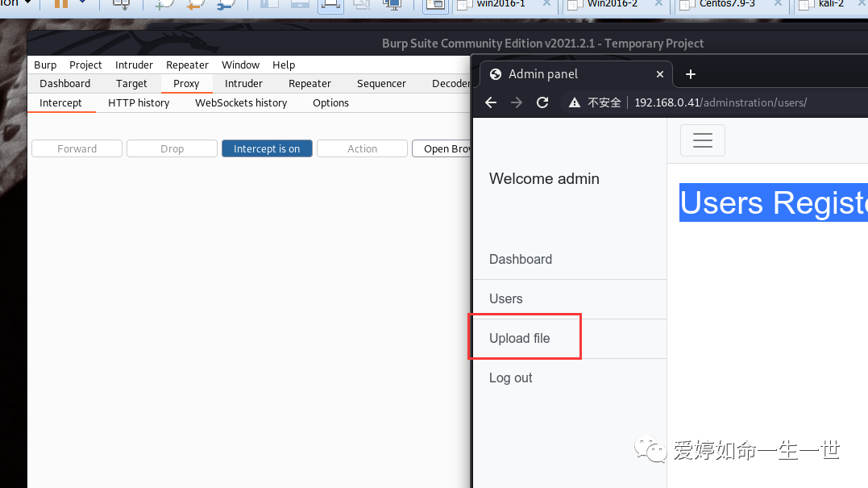868x488 pixels.
Task: Open the Burp menu
Action: [45, 65]
